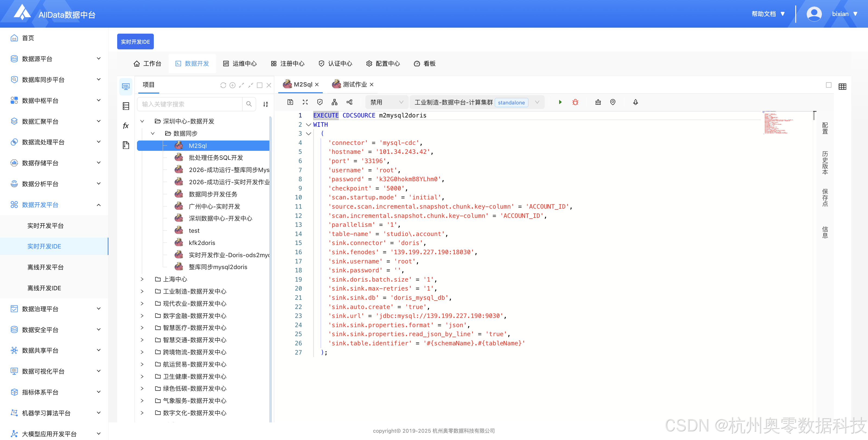Viewport: 868px width, 440px height.
Task: Click the green run button
Action: (x=560, y=102)
